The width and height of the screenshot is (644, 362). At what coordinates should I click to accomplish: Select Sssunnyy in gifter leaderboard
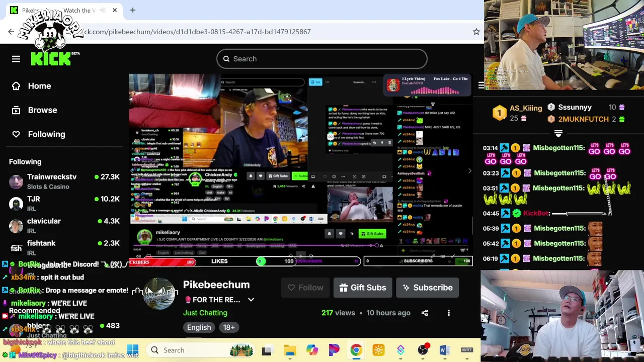coord(575,107)
